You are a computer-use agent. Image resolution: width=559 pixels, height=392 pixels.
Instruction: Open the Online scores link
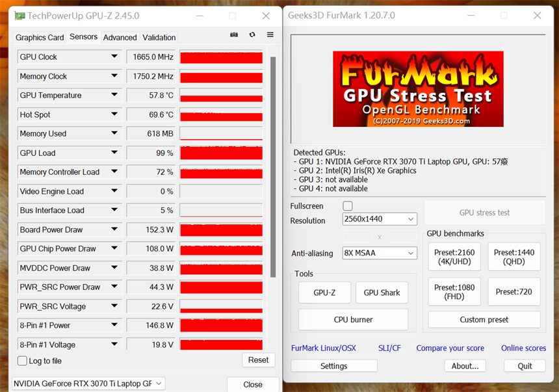[524, 348]
